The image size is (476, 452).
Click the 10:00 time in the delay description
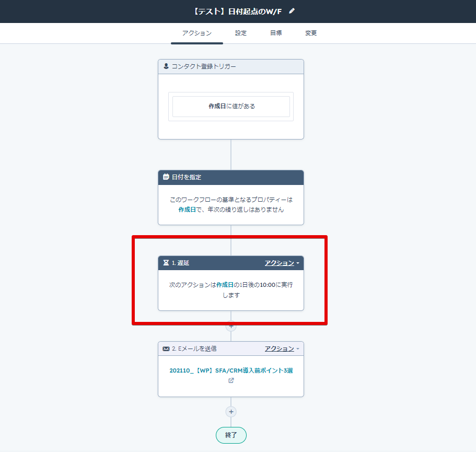click(268, 285)
